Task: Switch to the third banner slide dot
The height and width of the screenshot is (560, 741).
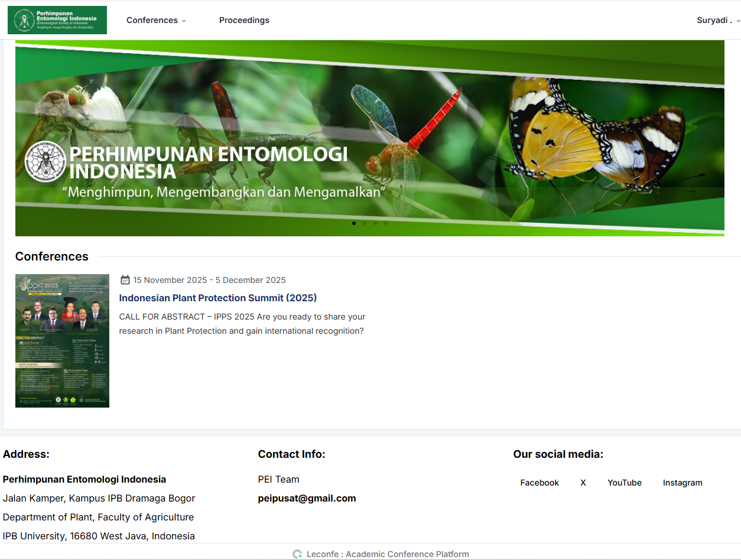Action: (375, 223)
